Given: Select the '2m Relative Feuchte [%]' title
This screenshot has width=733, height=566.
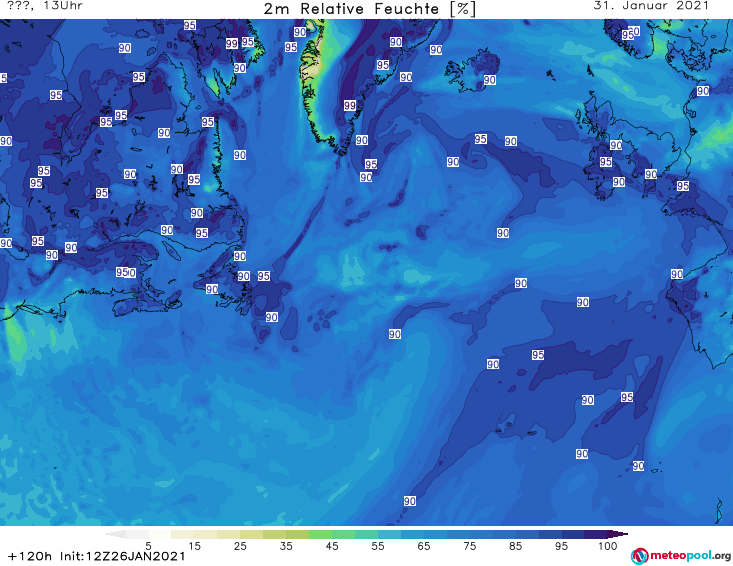Looking at the screenshot, I should tap(370, 9).
